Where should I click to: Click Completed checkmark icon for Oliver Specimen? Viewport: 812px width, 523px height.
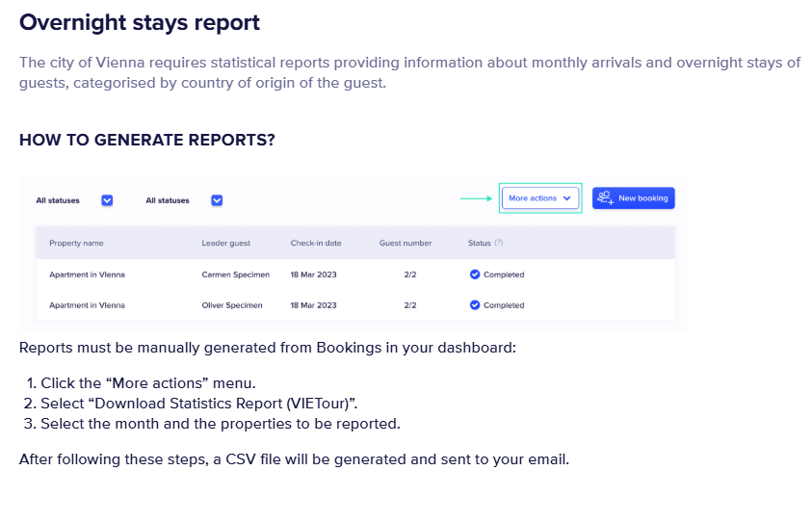(475, 305)
